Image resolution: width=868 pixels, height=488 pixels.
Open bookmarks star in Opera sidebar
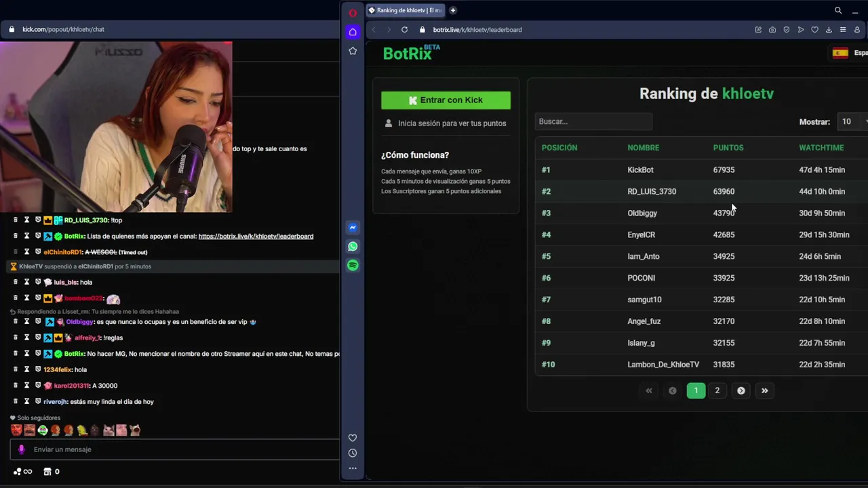353,51
